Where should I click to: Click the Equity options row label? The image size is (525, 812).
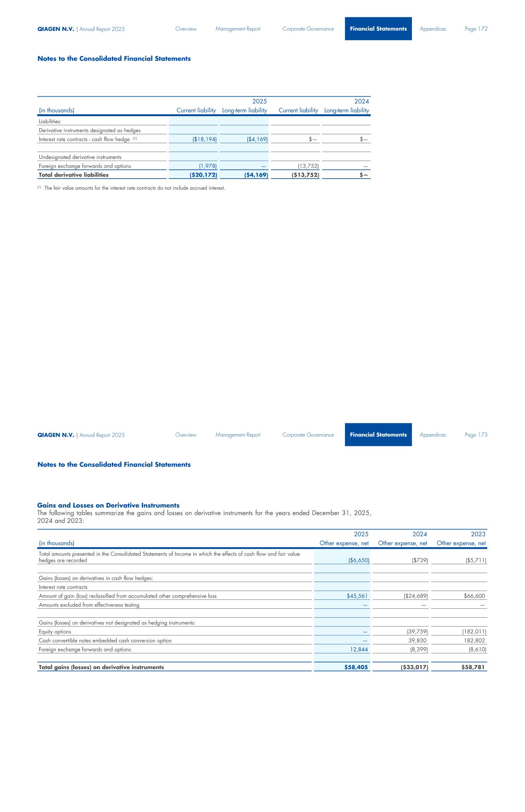55,632
